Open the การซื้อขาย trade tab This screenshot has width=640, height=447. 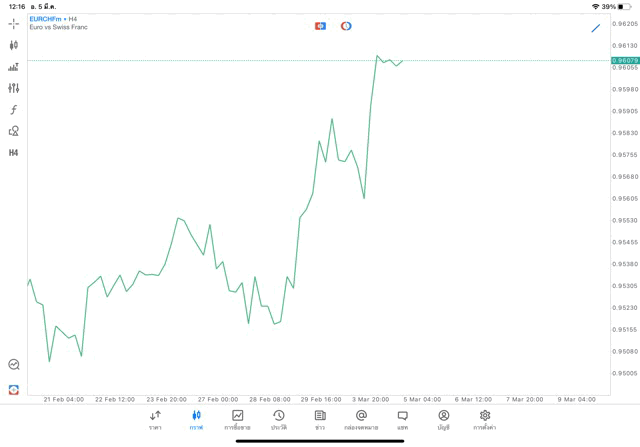pyautogui.click(x=238, y=420)
